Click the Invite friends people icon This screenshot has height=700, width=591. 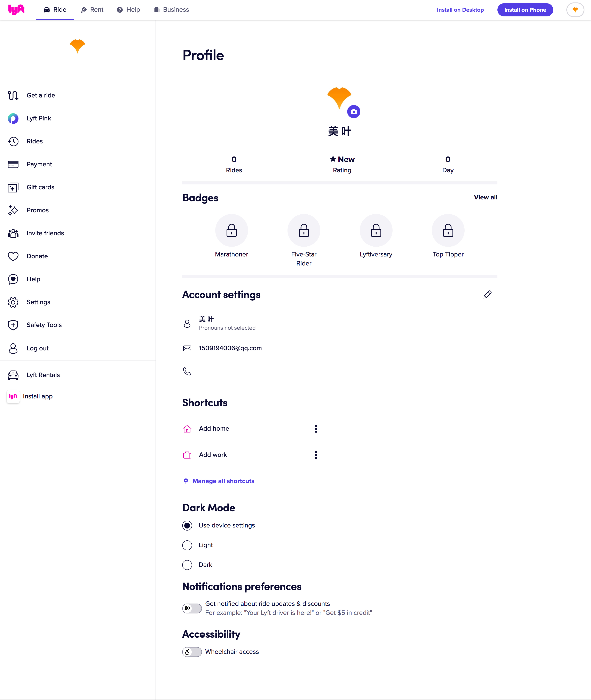point(13,233)
